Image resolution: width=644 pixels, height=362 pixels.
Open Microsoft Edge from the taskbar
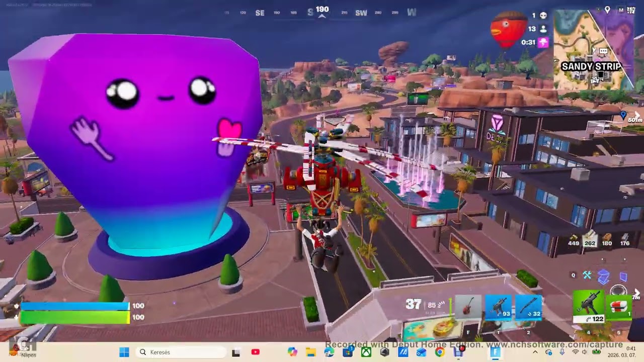[329, 352]
